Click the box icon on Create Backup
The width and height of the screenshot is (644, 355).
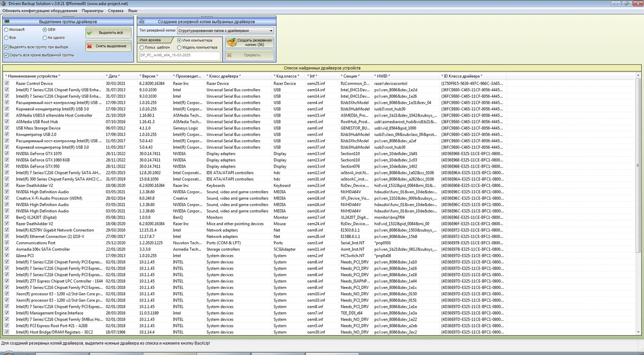(231, 42)
